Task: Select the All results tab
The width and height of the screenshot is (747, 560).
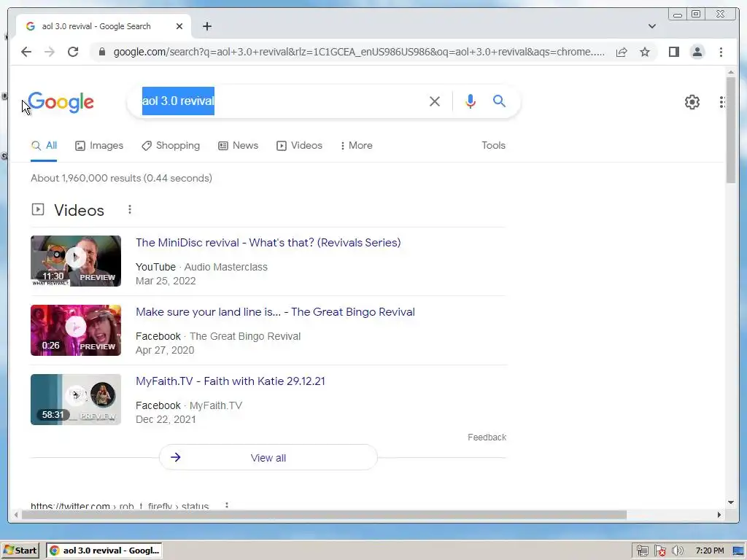Action: pos(44,146)
